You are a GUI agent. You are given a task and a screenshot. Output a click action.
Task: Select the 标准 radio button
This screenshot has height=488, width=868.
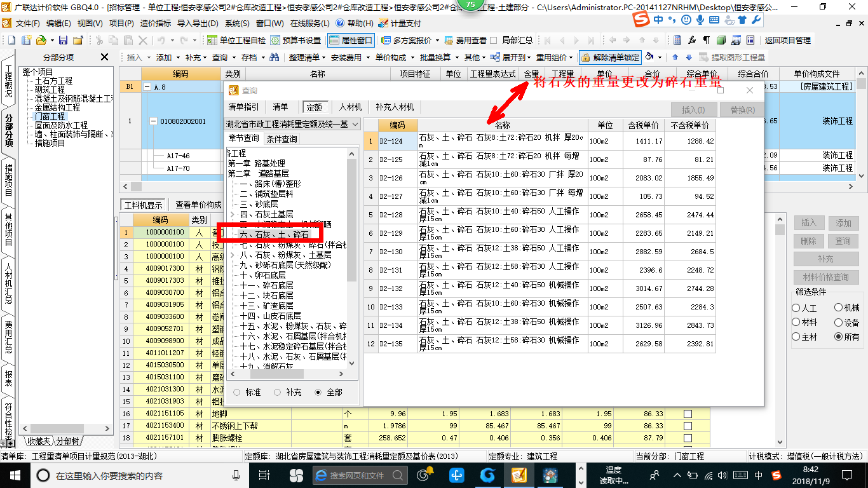(x=237, y=392)
